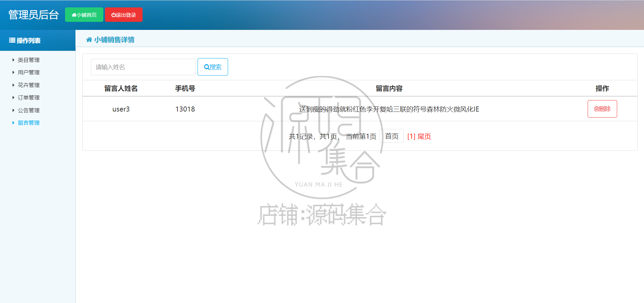Viewport: 644px width, 303px height.
Task: Click the red 退出登录 logout button
Action: coord(124,15)
